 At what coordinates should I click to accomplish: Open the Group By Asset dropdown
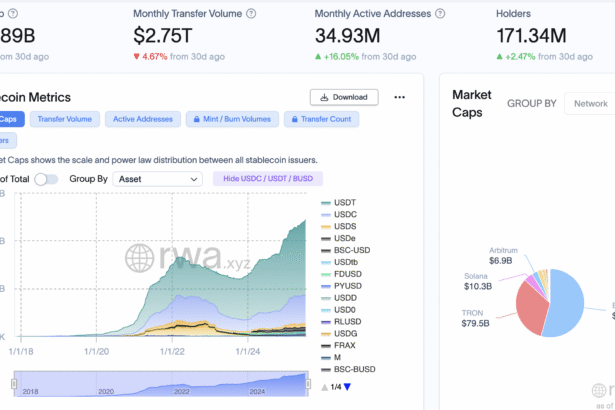pos(156,179)
